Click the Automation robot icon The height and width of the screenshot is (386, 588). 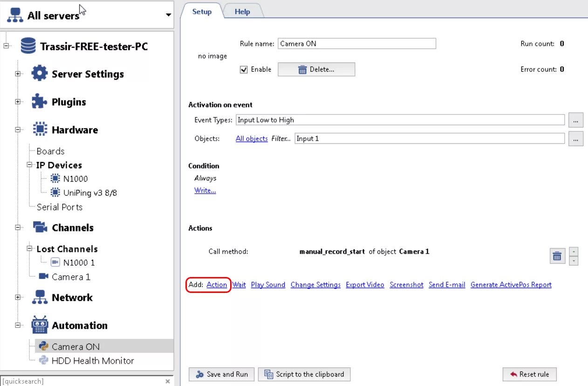(40, 325)
